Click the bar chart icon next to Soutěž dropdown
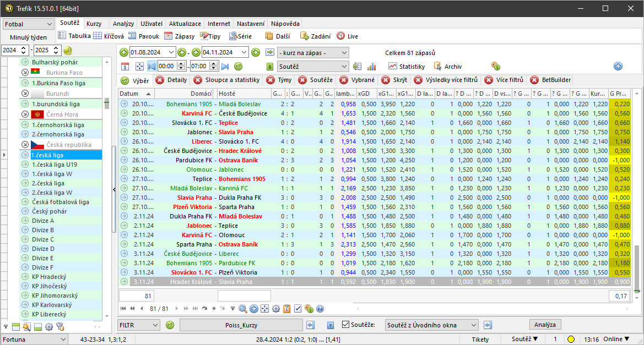644x345 pixels. pos(372,67)
